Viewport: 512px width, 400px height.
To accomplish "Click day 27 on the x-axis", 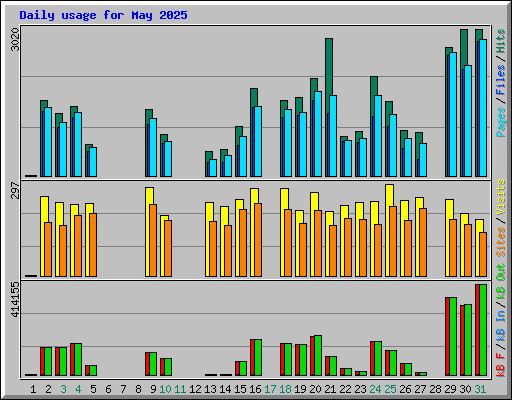I will (420, 389).
